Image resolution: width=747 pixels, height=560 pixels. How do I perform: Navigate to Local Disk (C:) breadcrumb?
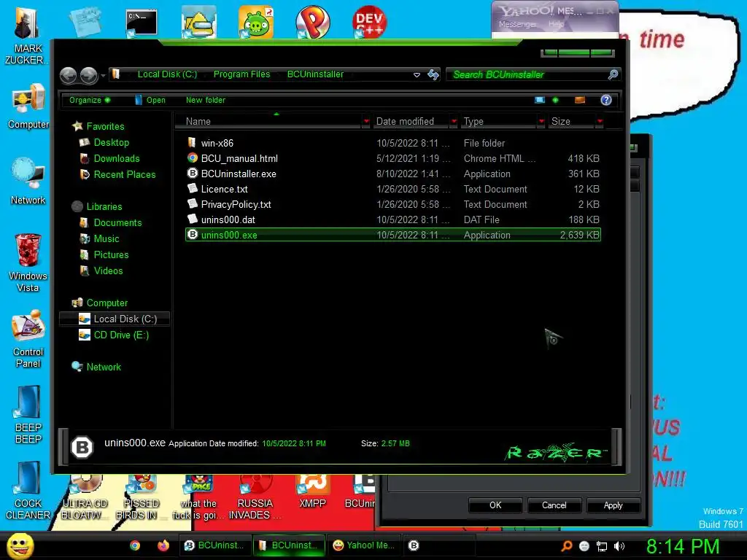(x=167, y=74)
